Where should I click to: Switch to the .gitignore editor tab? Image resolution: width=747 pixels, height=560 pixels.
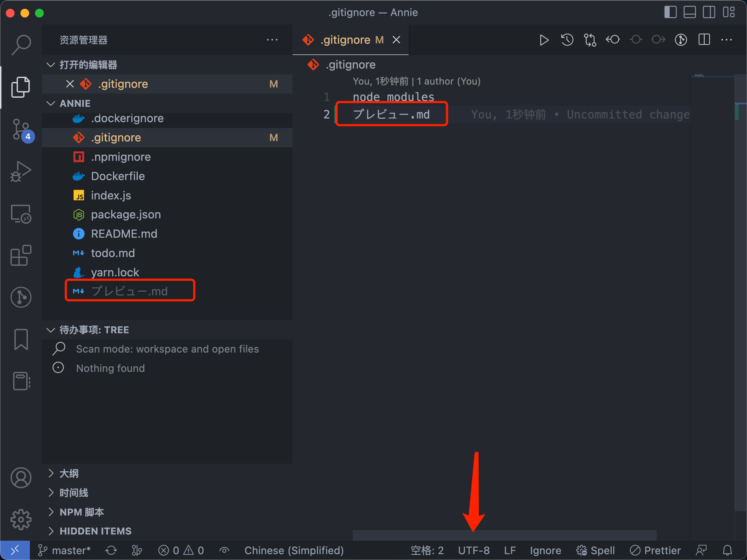[344, 40]
